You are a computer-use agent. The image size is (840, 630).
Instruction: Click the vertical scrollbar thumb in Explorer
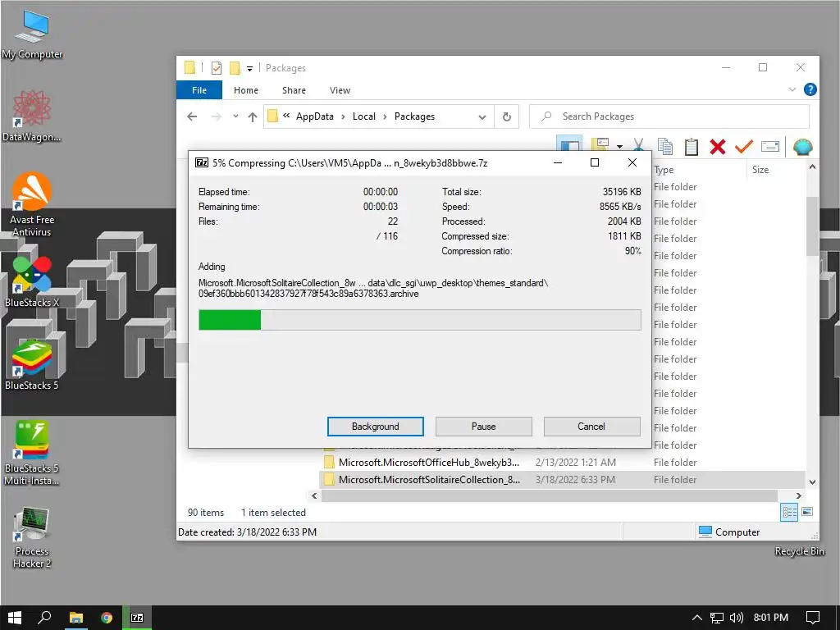coord(812,226)
